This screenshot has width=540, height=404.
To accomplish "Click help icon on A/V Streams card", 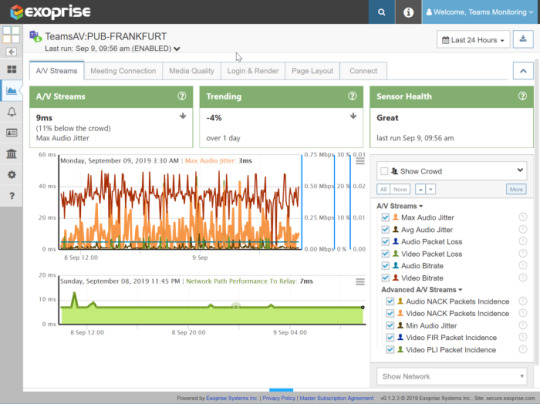I will 181,96.
